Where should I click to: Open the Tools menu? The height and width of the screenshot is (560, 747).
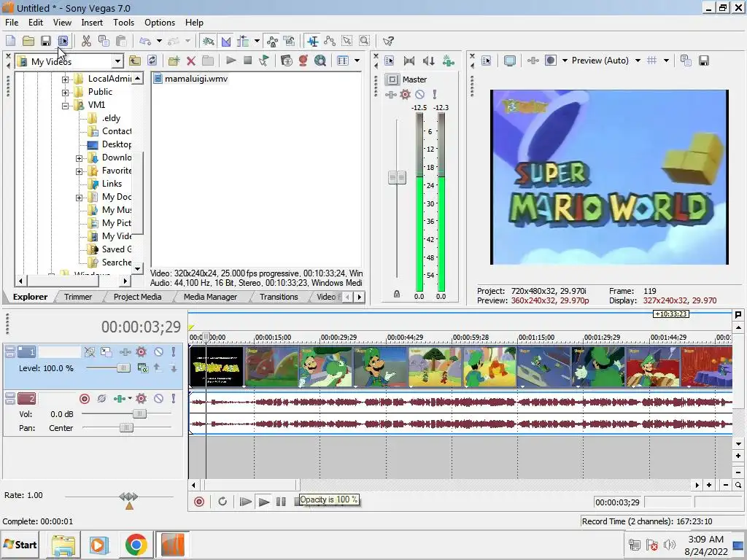123,23
